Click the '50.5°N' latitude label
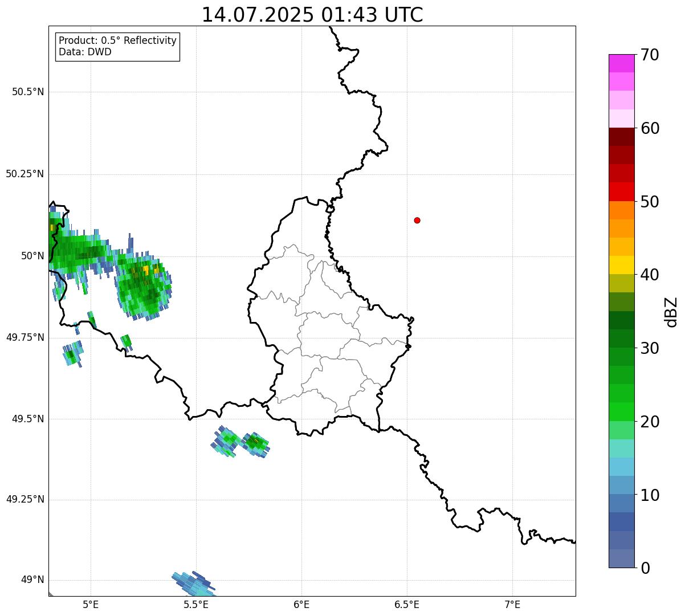 tap(28, 92)
